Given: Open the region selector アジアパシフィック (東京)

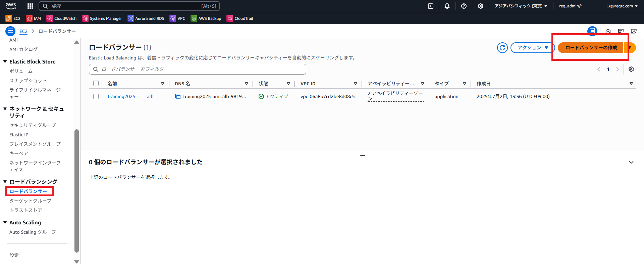Looking at the screenshot, I should point(521,6).
